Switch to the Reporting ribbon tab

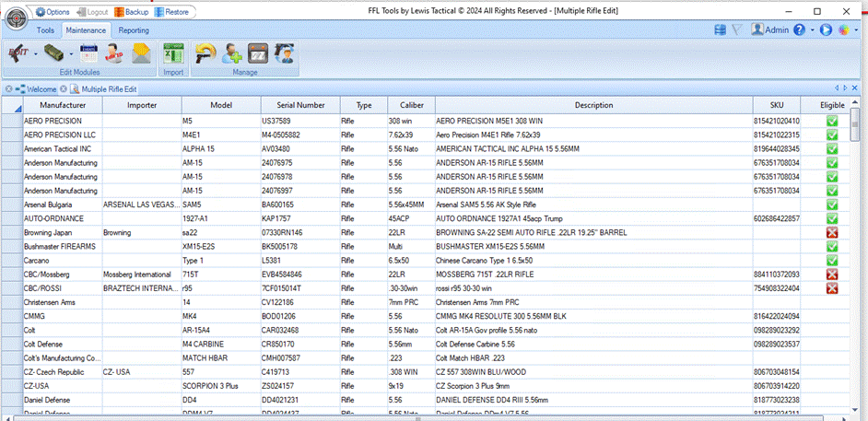point(134,30)
